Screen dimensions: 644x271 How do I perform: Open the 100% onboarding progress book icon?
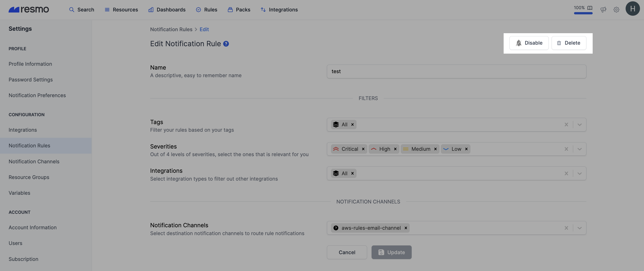click(x=590, y=8)
